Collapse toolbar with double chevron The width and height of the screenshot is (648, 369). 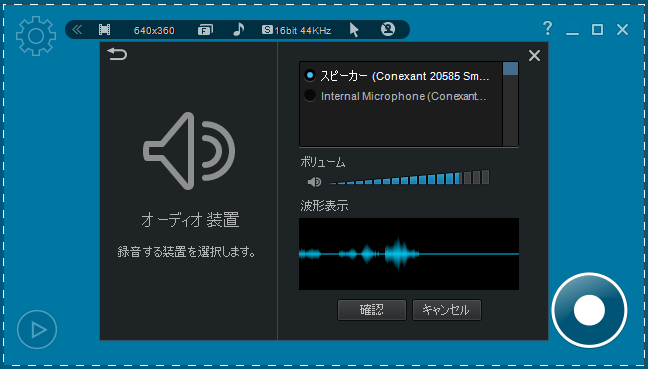point(77,30)
